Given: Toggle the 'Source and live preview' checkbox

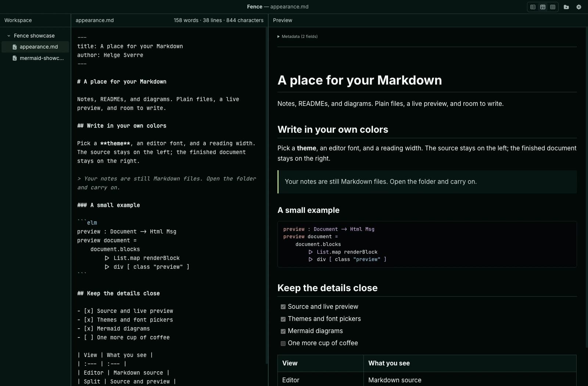Looking at the screenshot, I should [283, 307].
